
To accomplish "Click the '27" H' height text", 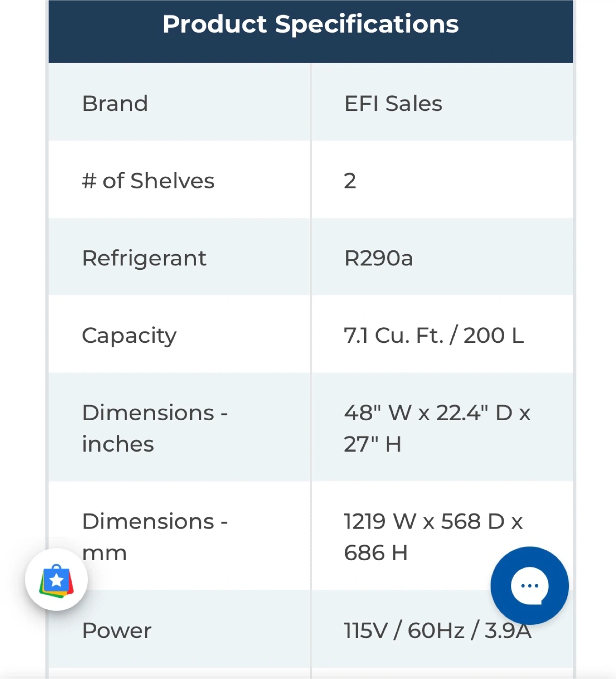I will 372,444.
